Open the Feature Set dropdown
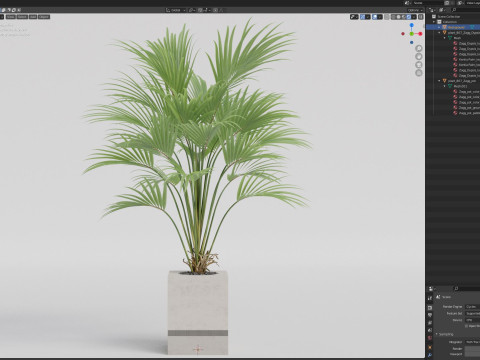Image resolution: width=480 pixels, height=360 pixels. 472,313
